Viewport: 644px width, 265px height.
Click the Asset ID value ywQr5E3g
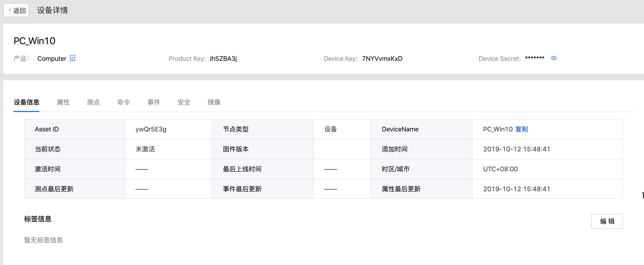pos(151,129)
